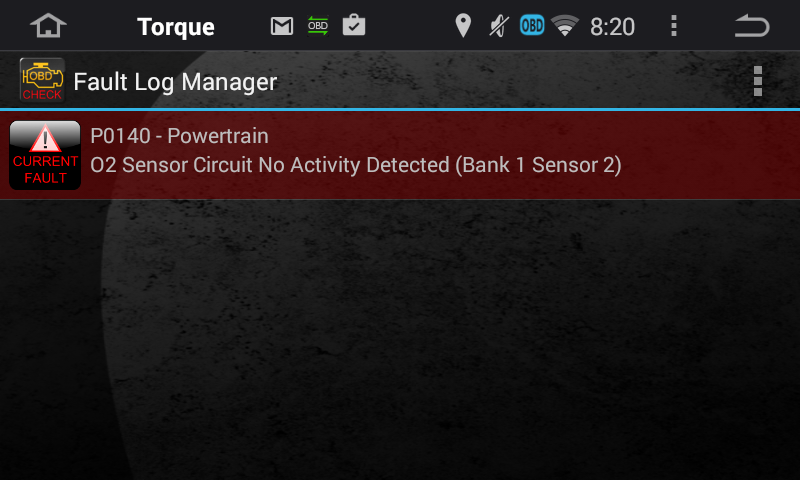Image resolution: width=800 pixels, height=480 pixels.
Task: Tap the muted sound status icon
Action: point(498,26)
